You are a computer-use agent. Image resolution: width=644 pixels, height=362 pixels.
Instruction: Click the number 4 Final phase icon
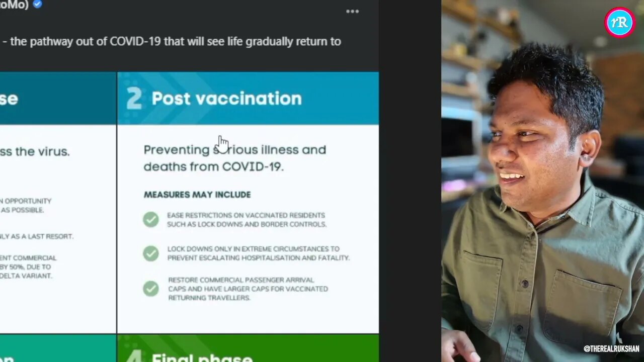(x=134, y=355)
